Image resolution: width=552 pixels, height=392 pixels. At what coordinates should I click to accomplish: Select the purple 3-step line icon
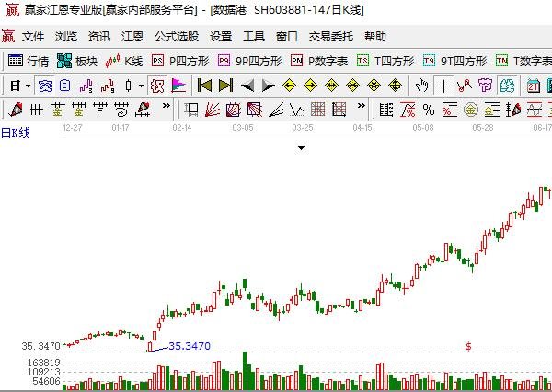pos(86,86)
